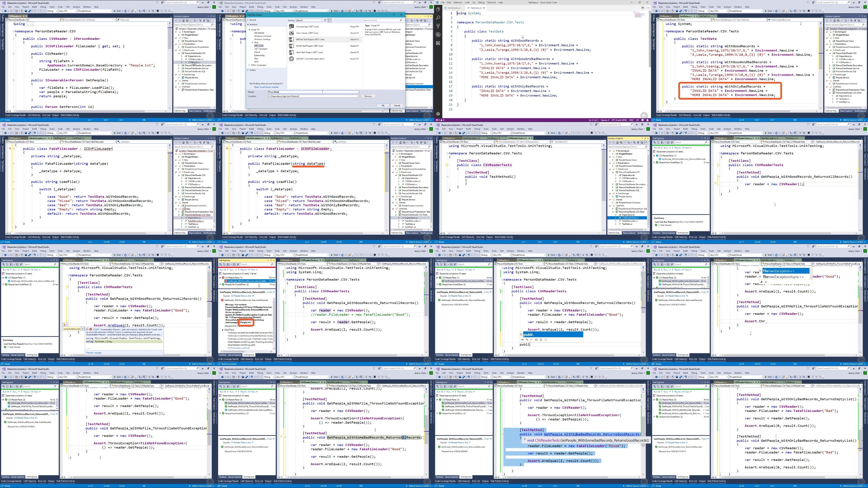Collapse the StackTrace section in failed test details
The height and width of the screenshot is (488, 868).
click(222, 330)
